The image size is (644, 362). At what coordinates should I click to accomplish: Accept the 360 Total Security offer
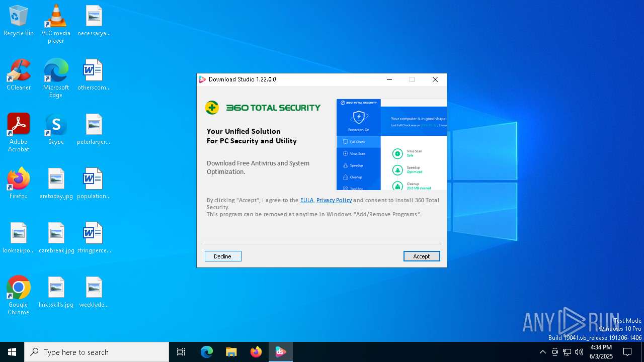pyautogui.click(x=422, y=256)
